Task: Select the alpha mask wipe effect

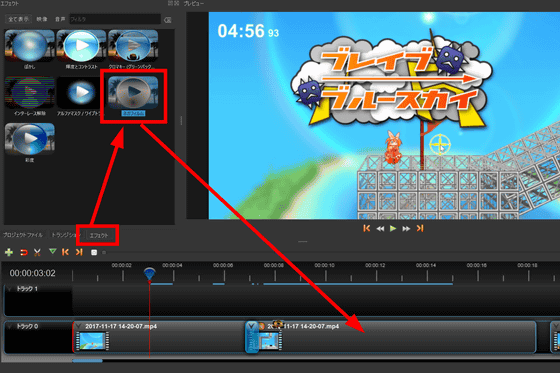Action: click(x=81, y=93)
